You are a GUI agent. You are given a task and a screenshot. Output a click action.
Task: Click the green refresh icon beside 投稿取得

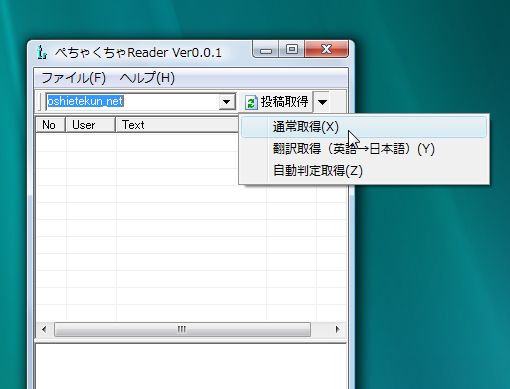coord(251,102)
